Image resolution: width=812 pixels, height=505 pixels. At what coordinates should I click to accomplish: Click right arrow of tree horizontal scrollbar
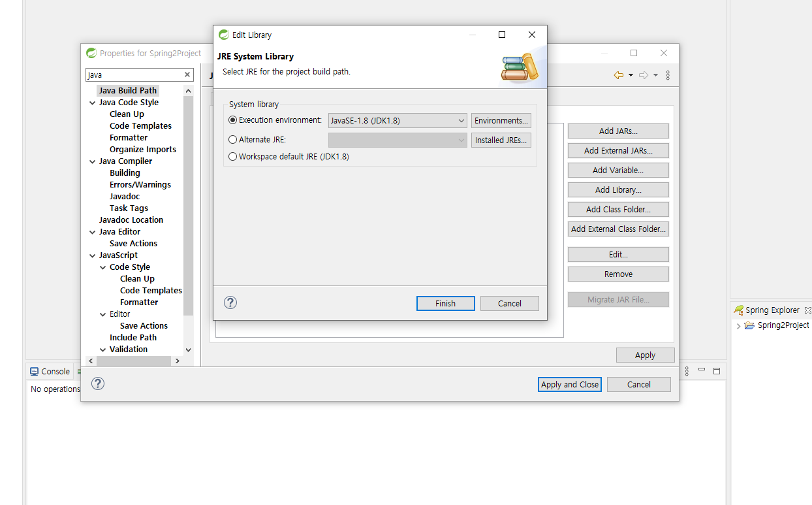pyautogui.click(x=177, y=361)
